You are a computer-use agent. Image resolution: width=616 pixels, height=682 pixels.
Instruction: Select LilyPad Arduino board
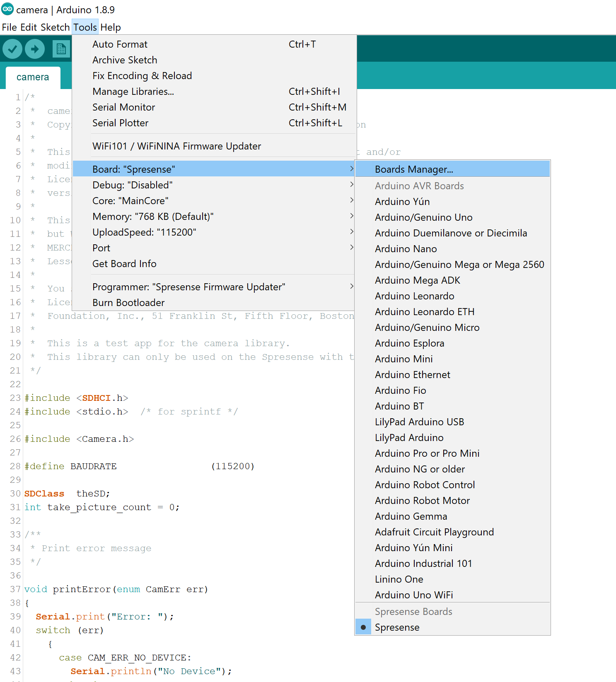click(x=452, y=437)
